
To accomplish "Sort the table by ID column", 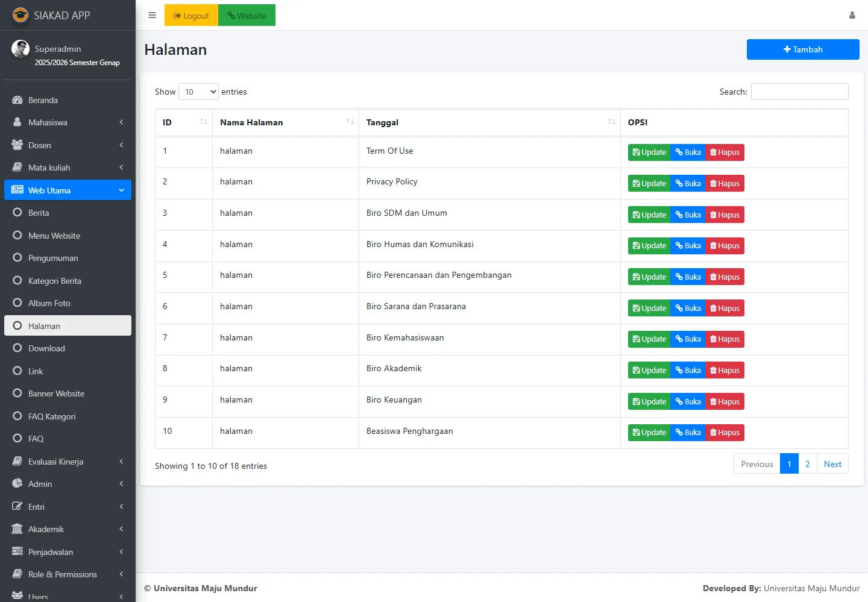I will coord(183,122).
